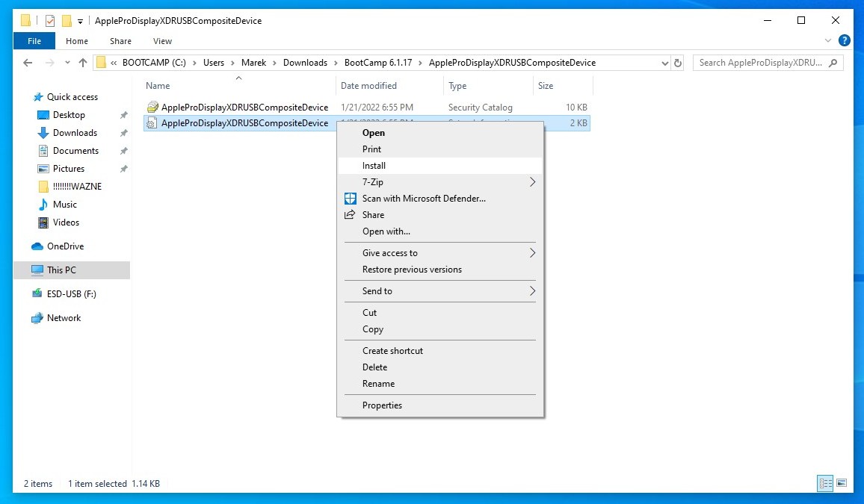Navigate to BOOTCAMP (C:) breadcrumb
The width and height of the screenshot is (864, 504).
coord(154,63)
